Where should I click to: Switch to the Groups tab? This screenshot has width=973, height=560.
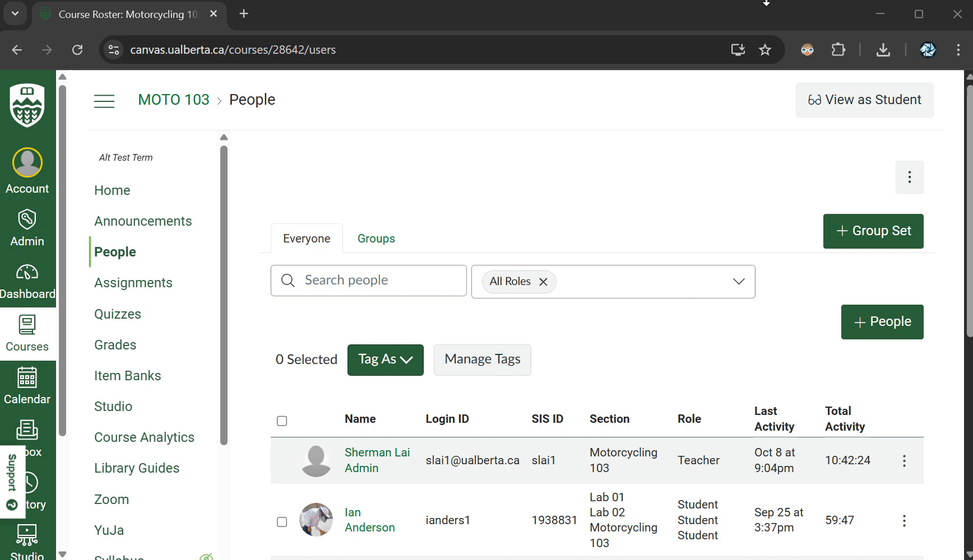click(x=376, y=239)
